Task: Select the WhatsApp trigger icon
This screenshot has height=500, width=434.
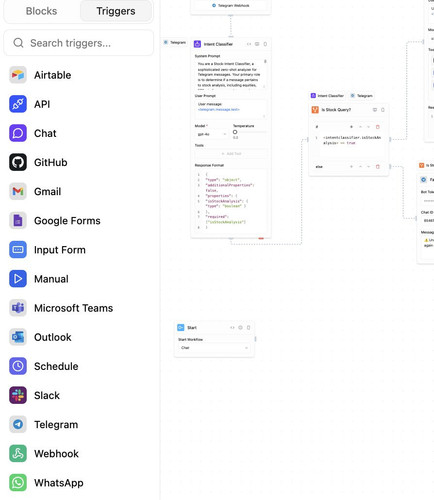Action: tap(18, 483)
